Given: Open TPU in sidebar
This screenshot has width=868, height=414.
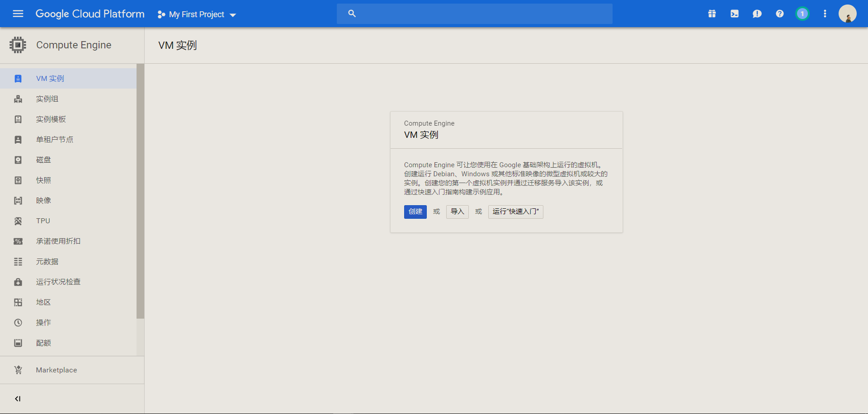Looking at the screenshot, I should (68, 221).
